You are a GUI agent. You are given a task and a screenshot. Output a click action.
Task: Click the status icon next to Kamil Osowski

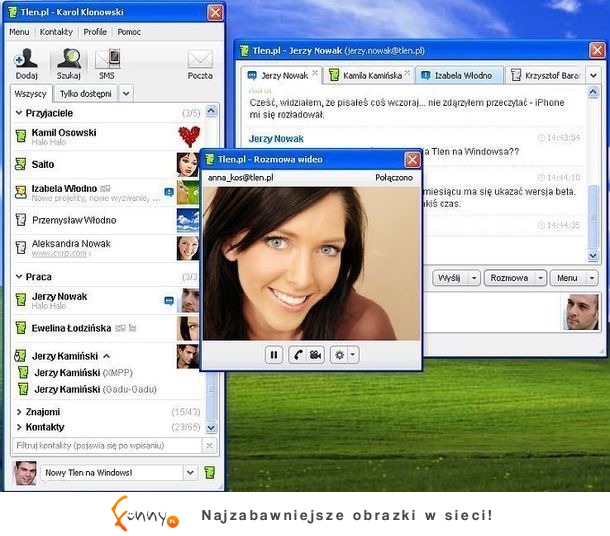pyautogui.click(x=21, y=136)
